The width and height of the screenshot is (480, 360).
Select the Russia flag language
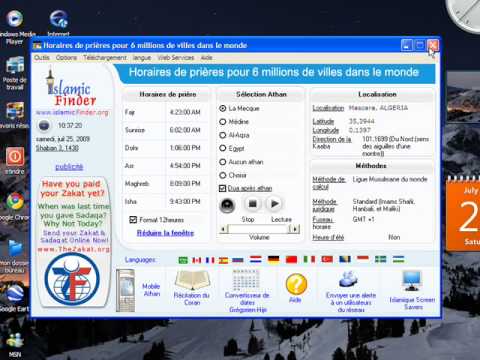click(238, 260)
